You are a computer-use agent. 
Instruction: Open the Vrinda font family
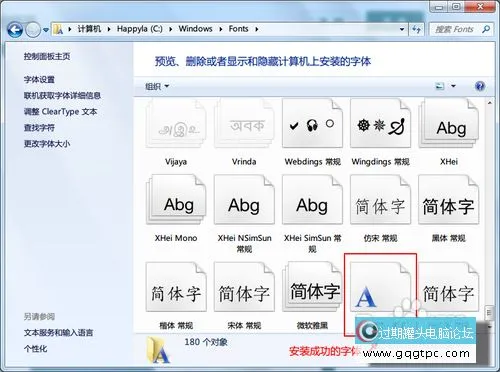[x=244, y=124]
